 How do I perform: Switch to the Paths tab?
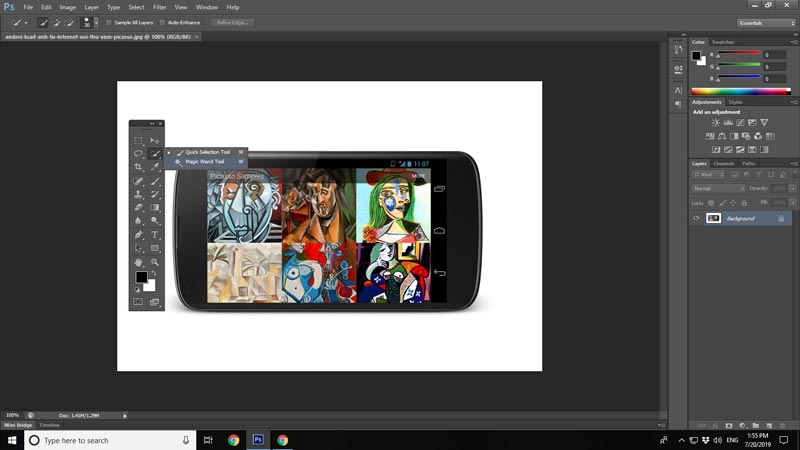tap(748, 164)
